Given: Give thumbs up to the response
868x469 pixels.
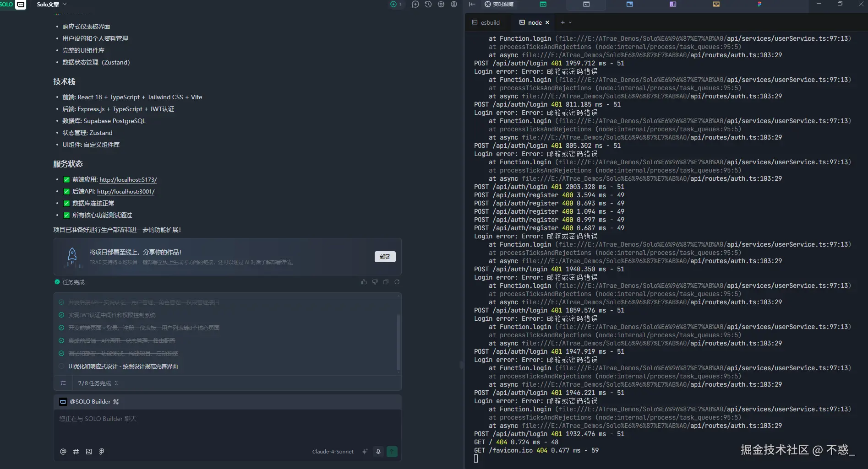Looking at the screenshot, I should click(x=364, y=282).
